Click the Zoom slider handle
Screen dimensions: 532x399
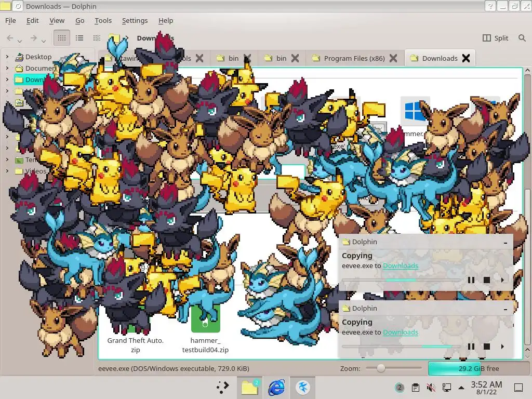[381, 368]
